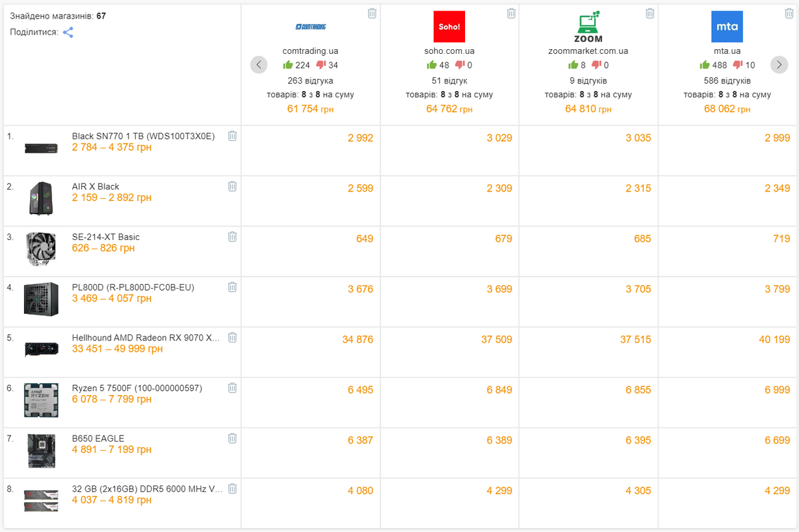Delete SE-214-XT Basic cooler row
The height and width of the screenshot is (532, 799).
(x=232, y=237)
